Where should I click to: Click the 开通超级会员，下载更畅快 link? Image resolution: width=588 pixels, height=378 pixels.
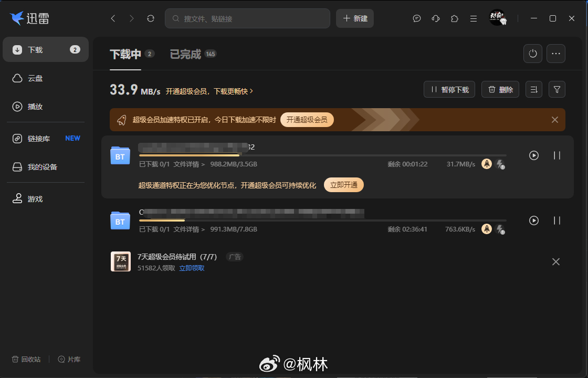point(209,91)
